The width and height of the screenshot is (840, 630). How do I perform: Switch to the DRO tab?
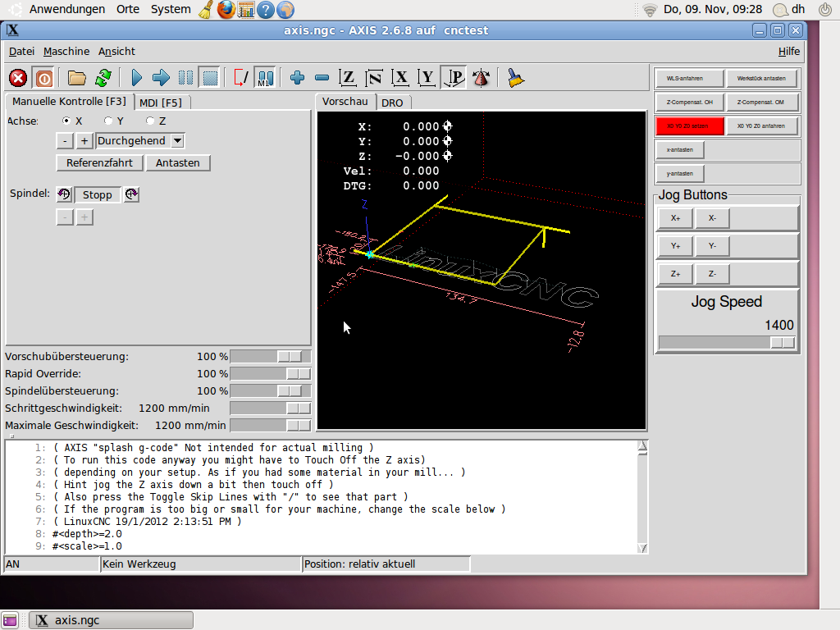coord(392,103)
